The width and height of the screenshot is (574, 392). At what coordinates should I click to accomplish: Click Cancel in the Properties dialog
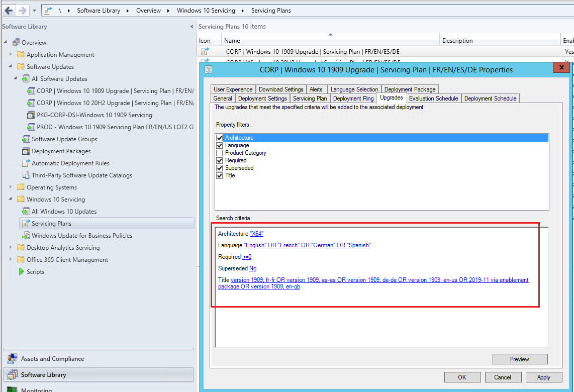[x=503, y=377]
